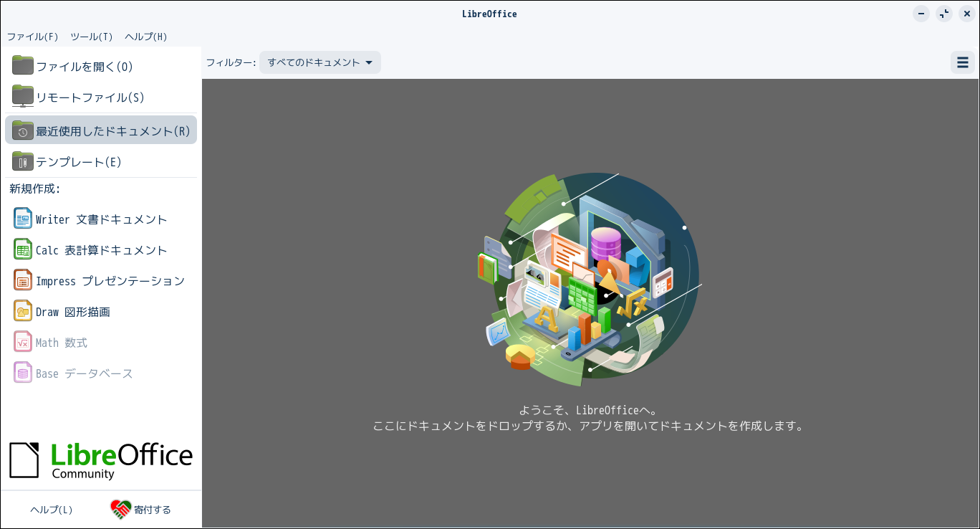
Task: Click the Calc spreadsheet icon
Action: click(23, 249)
